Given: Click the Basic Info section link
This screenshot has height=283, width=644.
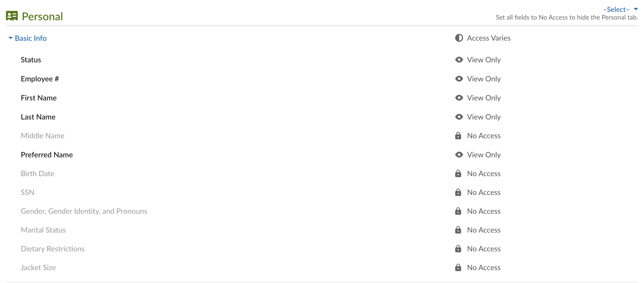Looking at the screenshot, I should click(x=31, y=38).
